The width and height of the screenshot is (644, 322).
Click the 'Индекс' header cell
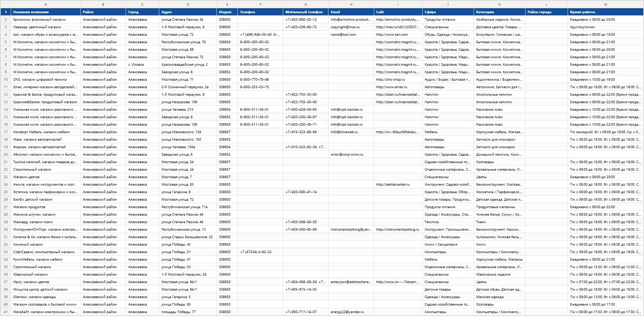pyautogui.click(x=227, y=12)
